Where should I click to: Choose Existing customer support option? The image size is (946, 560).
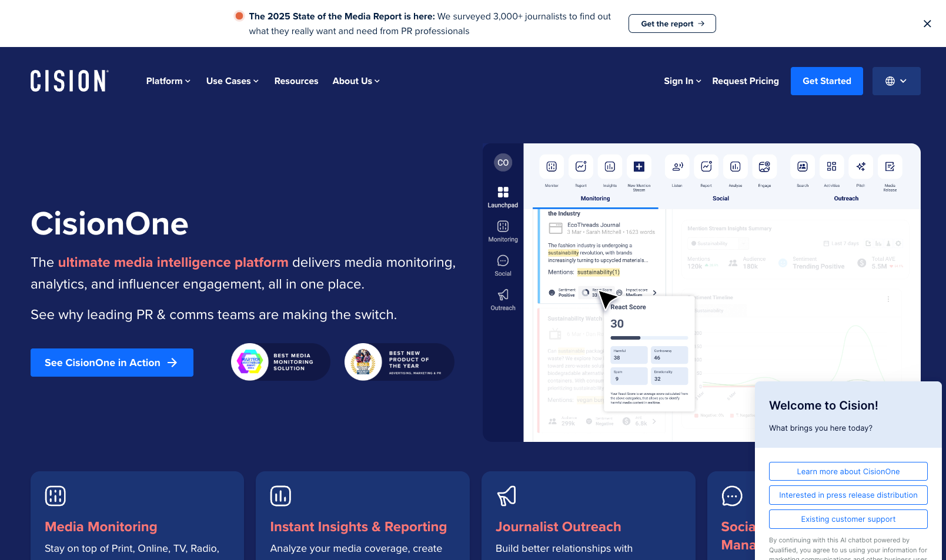point(848,519)
